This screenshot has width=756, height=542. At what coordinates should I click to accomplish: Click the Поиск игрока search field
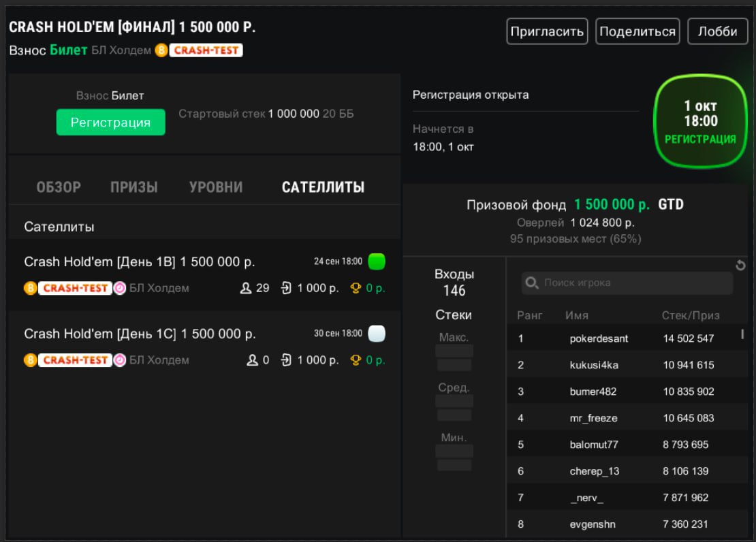pos(633,283)
